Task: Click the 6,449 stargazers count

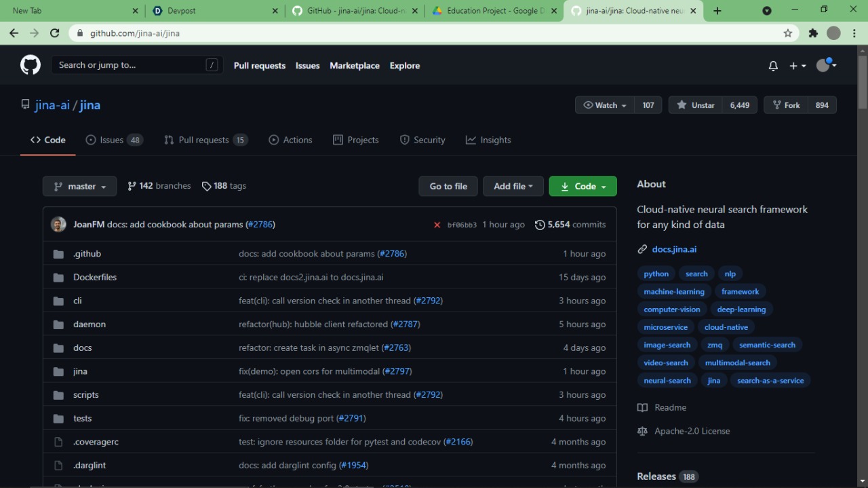Action: coord(740,105)
